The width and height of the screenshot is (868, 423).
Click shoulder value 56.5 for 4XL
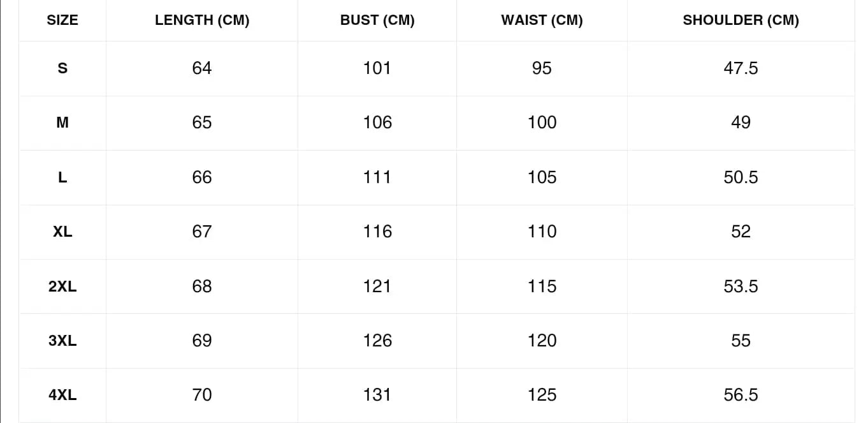coord(741,396)
